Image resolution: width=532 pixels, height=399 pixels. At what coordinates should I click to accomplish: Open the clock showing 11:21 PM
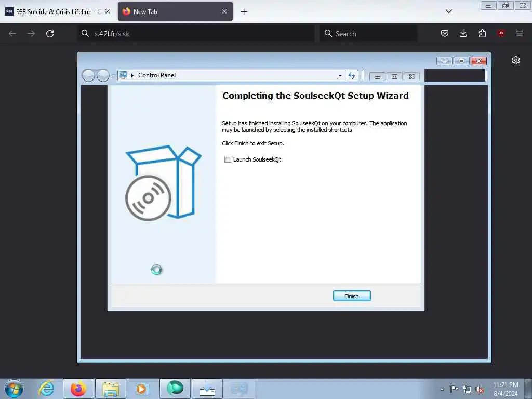(506, 389)
